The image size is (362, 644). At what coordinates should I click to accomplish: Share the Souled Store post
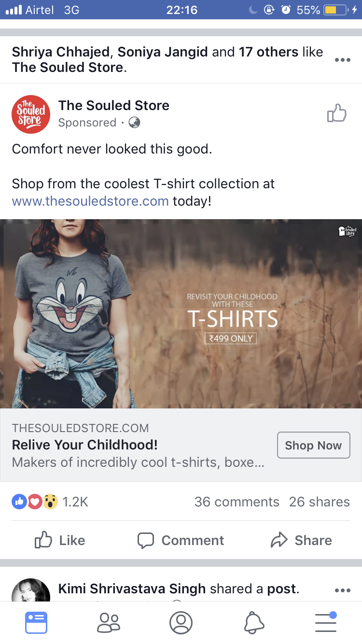[x=301, y=540]
